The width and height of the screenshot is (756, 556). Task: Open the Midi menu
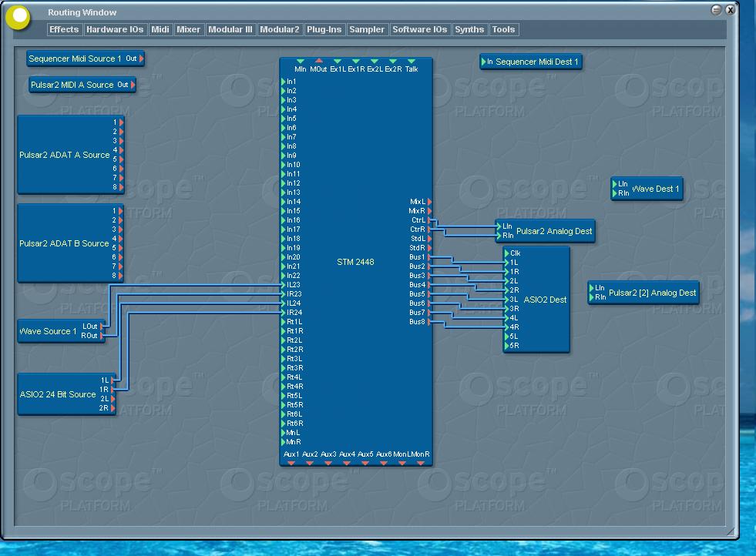160,29
